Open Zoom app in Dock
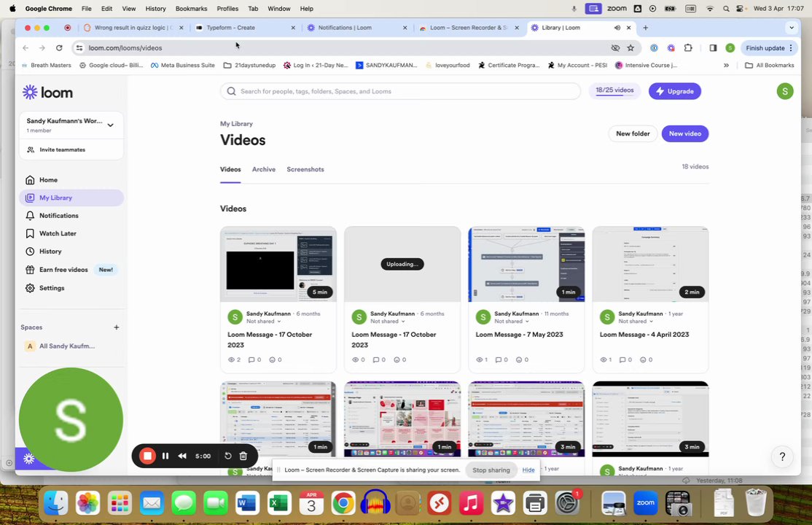The height and width of the screenshot is (525, 812). [645, 502]
